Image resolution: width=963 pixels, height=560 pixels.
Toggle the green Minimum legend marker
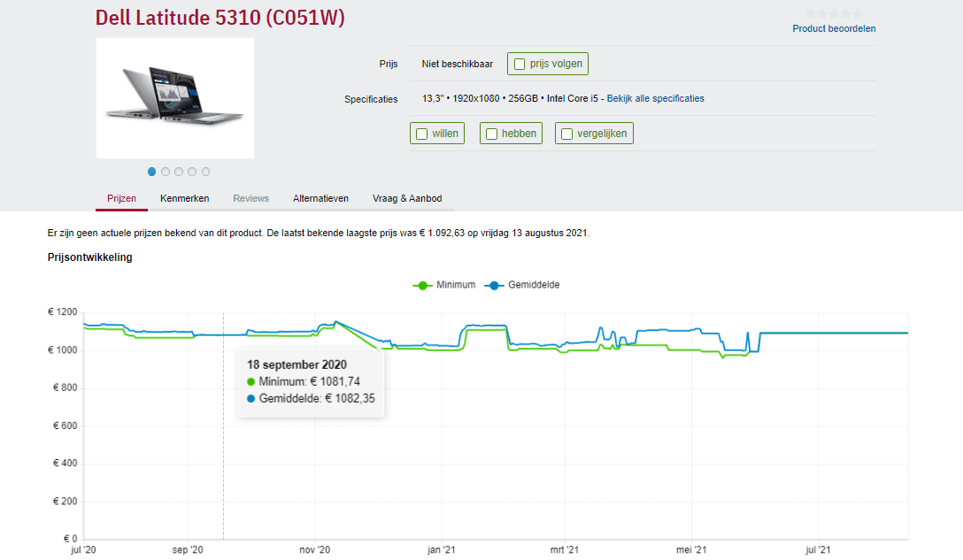423,285
